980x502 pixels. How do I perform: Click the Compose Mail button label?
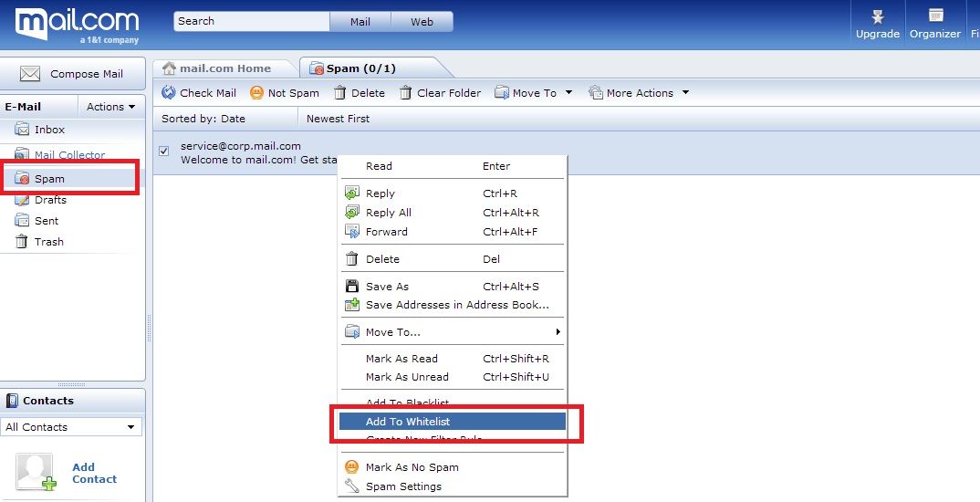coord(87,74)
